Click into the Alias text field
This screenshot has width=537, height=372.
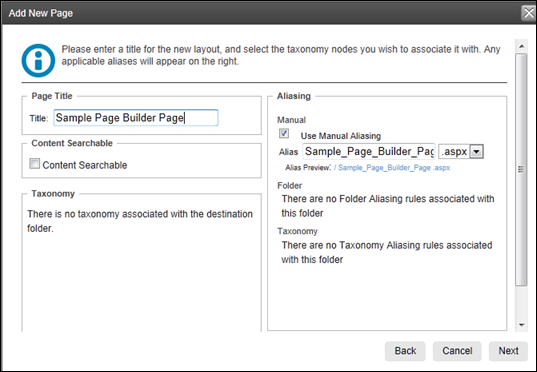pyautogui.click(x=369, y=151)
